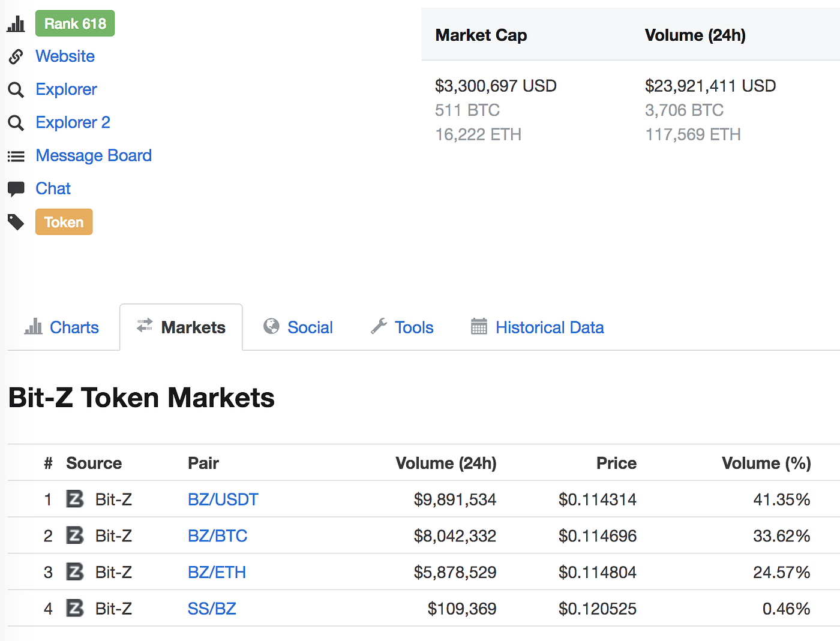840x641 pixels.
Task: Open the Tools tab
Action: (x=402, y=327)
